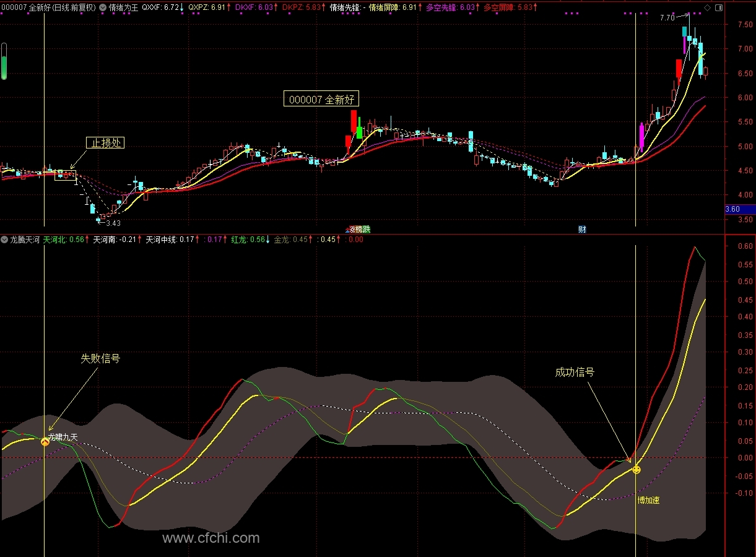Click the 多空先锋 indicator value label
The width and height of the screenshot is (756, 557).
point(450,8)
